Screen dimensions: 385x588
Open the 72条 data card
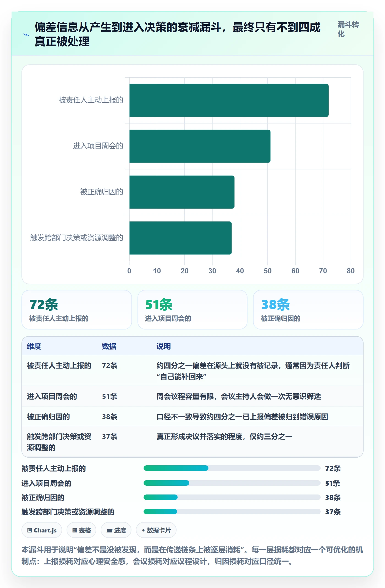[x=77, y=310]
